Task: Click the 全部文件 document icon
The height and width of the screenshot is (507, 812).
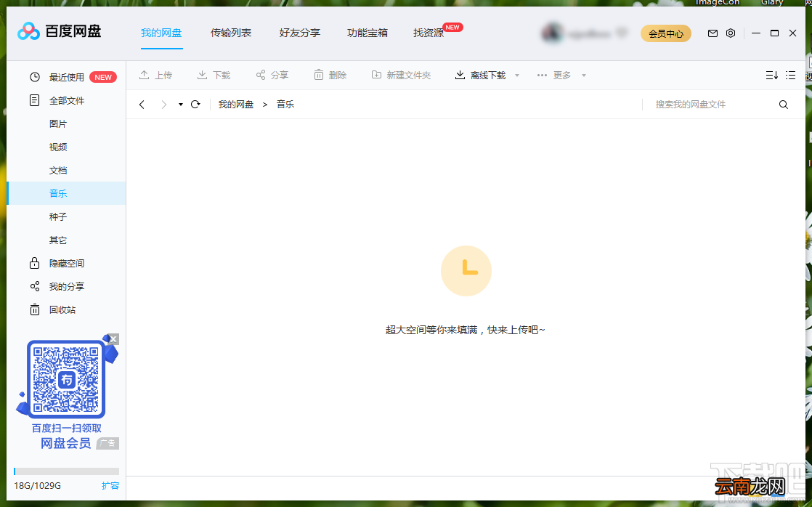Action: (34, 100)
